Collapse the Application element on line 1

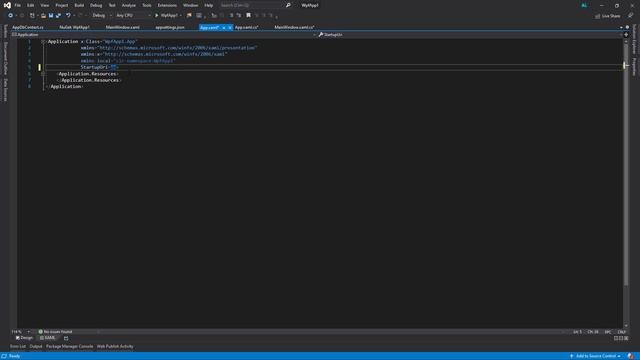[x=43, y=42]
